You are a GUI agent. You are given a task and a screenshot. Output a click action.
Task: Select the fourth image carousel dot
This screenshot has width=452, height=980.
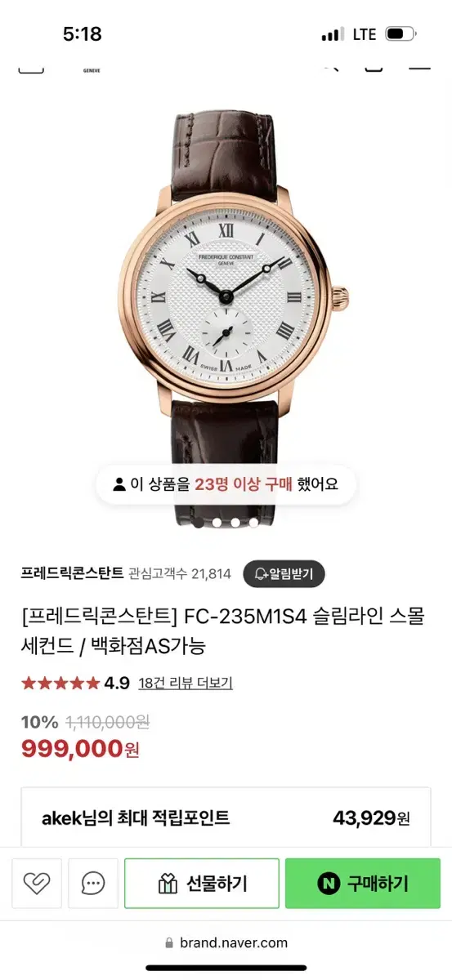point(254,522)
